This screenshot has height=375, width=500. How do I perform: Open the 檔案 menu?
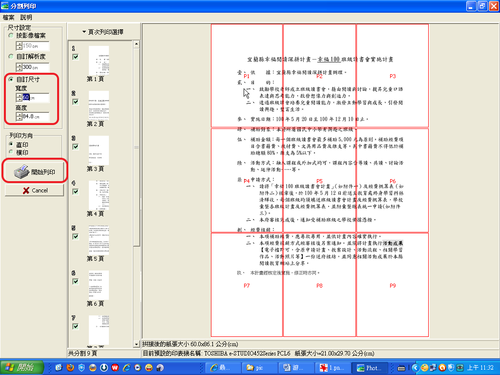pyautogui.click(x=9, y=17)
